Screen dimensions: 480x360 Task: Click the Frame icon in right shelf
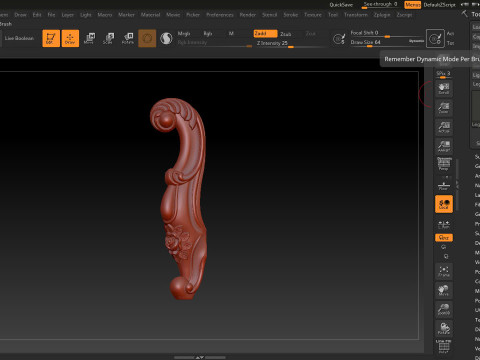point(444,271)
